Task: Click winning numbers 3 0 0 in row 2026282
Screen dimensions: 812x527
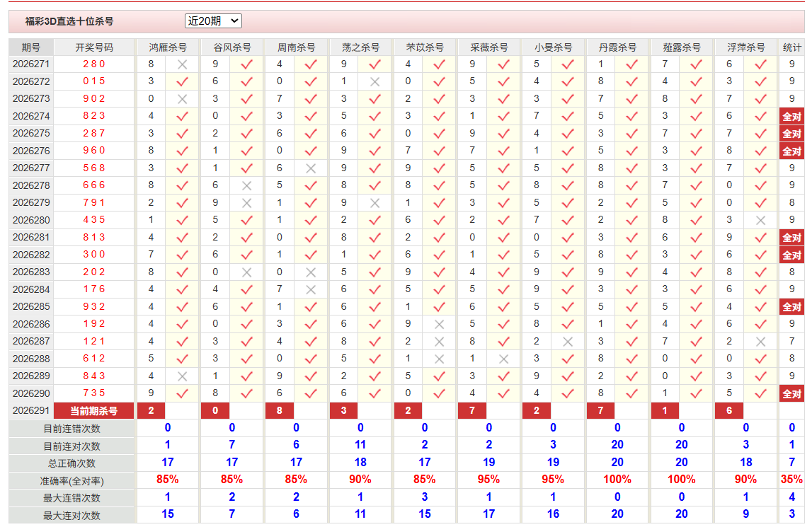Action: [93, 255]
